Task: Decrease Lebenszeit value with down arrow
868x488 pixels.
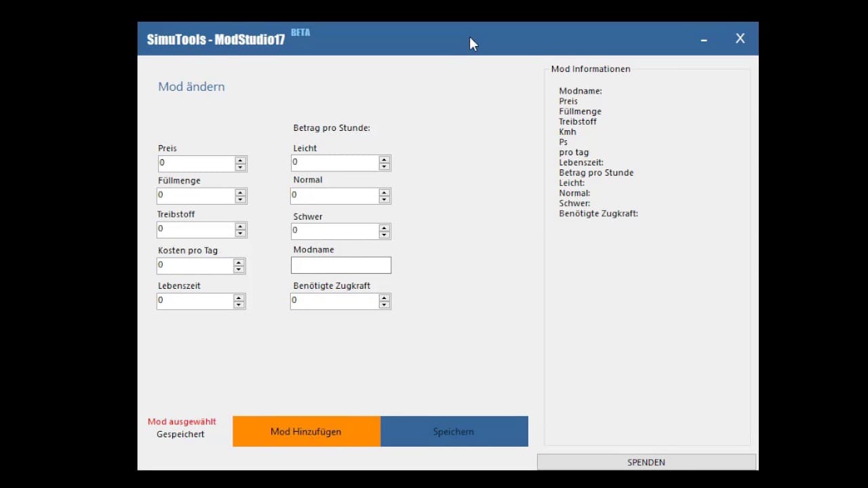Action: coord(239,305)
